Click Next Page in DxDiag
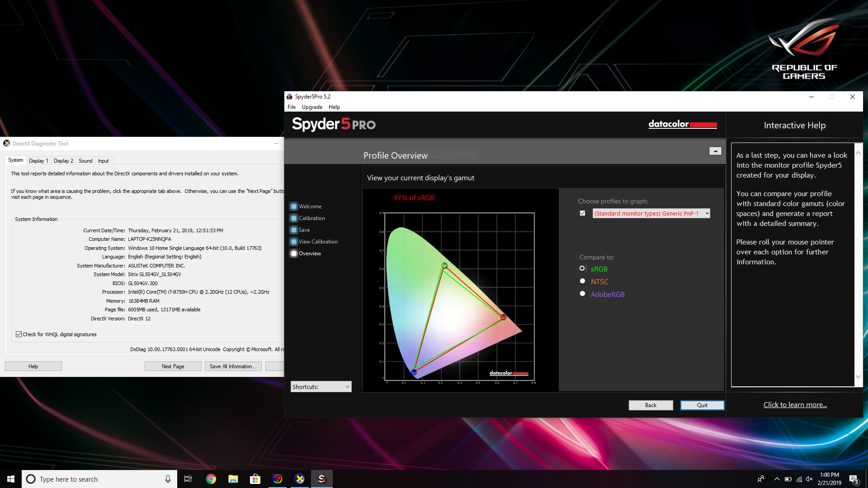 [173, 366]
